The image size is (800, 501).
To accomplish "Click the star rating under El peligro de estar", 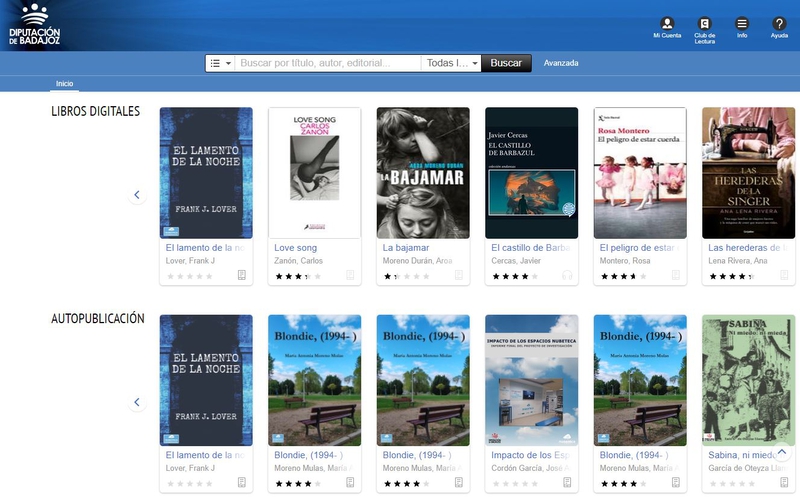I will pyautogui.click(x=623, y=277).
